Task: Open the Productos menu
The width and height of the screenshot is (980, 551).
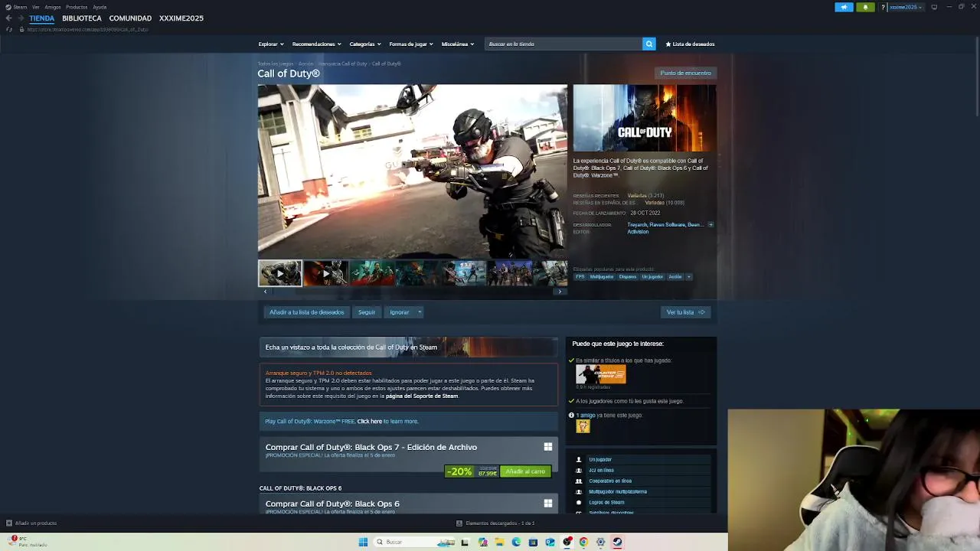Action: click(x=77, y=7)
